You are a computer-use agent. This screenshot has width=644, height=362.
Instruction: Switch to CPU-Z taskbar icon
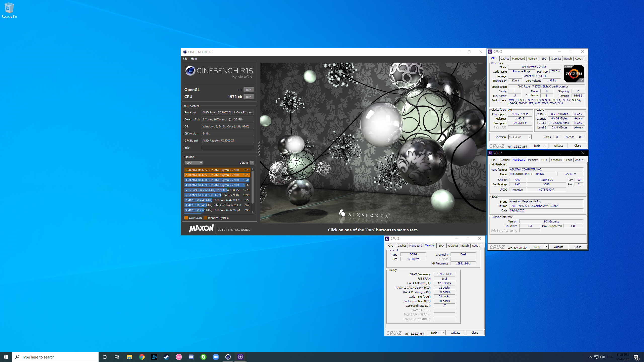click(240, 357)
